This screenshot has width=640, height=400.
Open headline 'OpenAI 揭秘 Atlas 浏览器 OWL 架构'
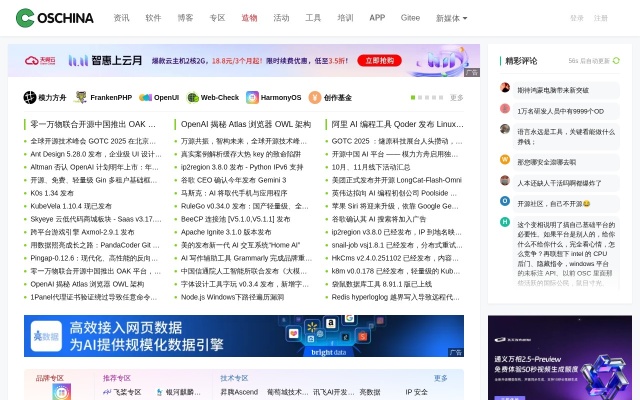click(246, 124)
